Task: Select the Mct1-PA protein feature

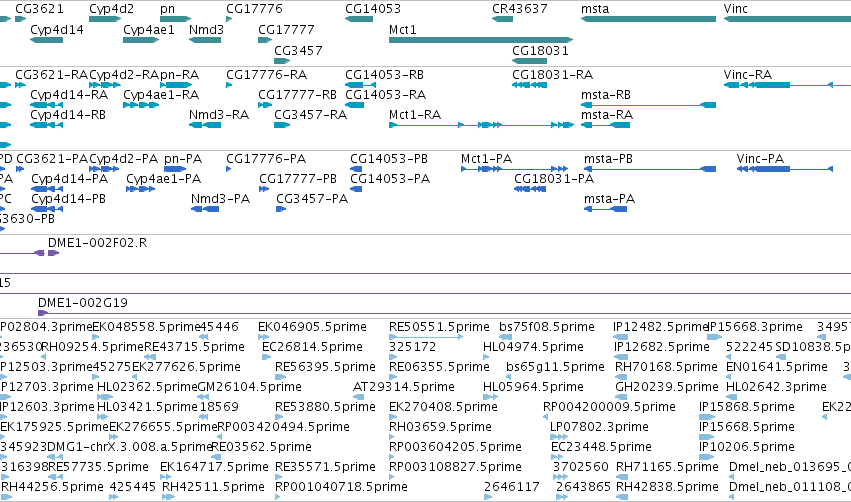Action: click(x=515, y=169)
